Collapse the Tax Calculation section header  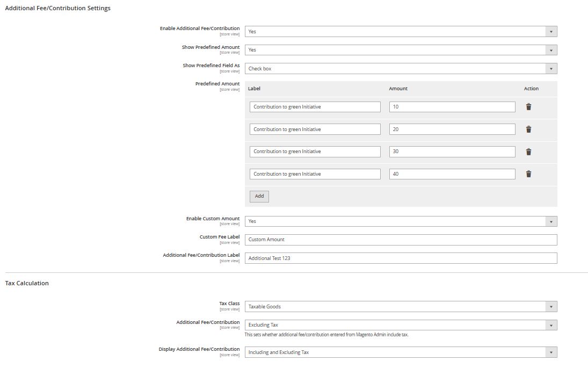[x=27, y=283]
